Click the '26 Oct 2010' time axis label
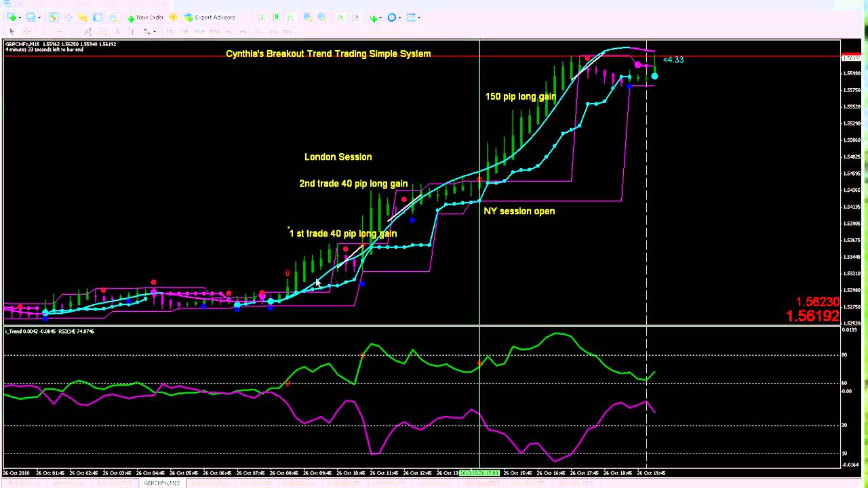This screenshot has height=488, width=868. (16, 473)
